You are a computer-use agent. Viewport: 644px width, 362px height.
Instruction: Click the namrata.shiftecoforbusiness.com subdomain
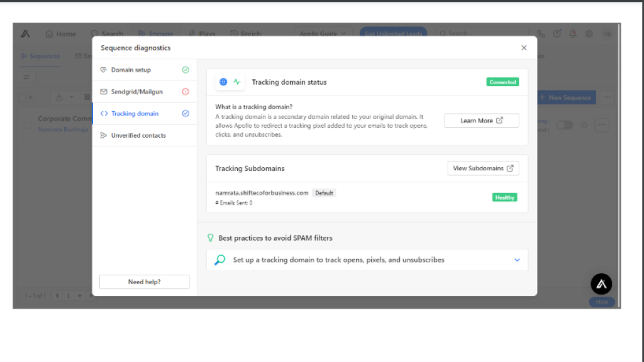point(262,193)
